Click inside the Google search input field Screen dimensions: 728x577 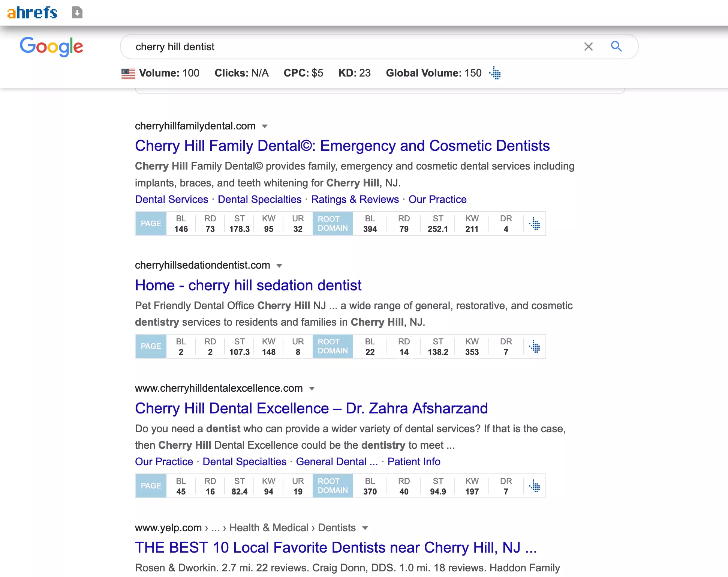337,47
